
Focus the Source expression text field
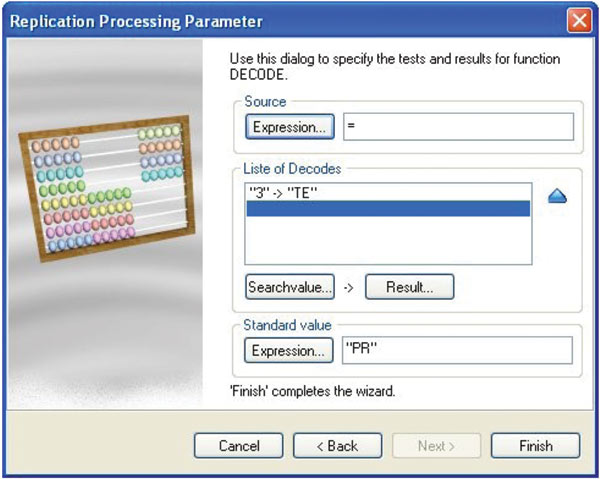click(458, 127)
